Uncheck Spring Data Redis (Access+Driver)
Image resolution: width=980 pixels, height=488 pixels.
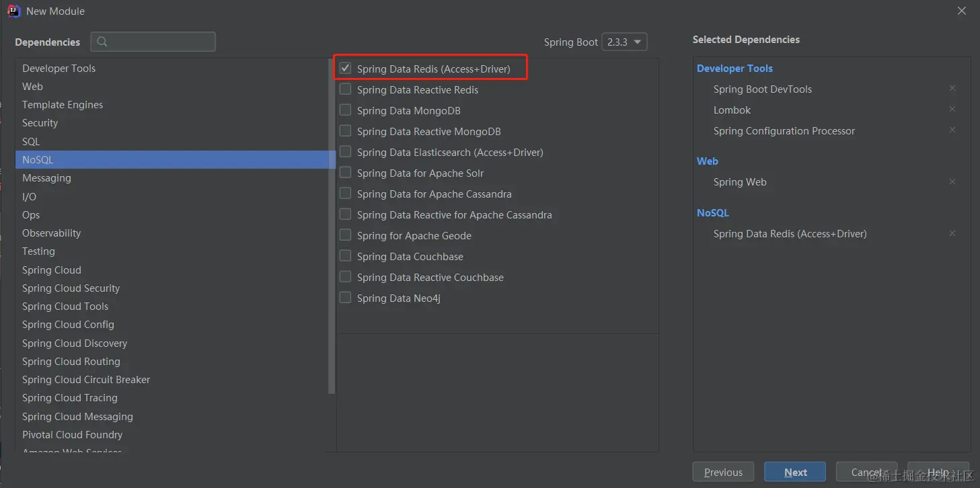click(346, 68)
